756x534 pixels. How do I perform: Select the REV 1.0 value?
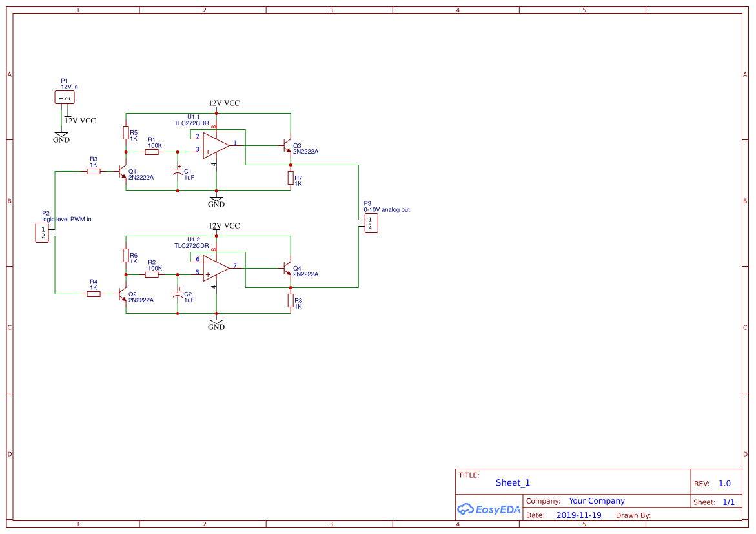click(724, 484)
